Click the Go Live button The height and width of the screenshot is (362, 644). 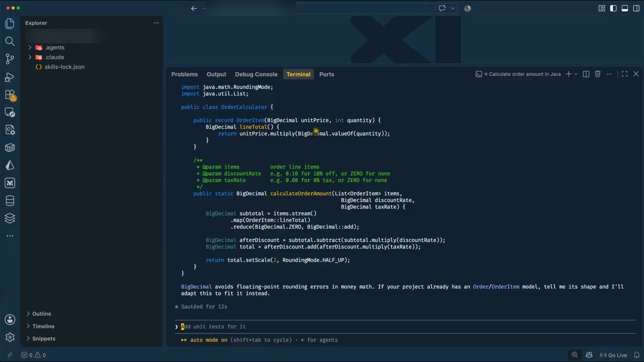(613, 355)
